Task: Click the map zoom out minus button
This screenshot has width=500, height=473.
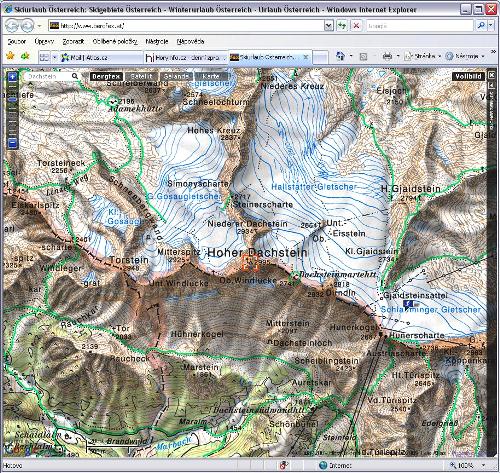Action: [x=12, y=144]
